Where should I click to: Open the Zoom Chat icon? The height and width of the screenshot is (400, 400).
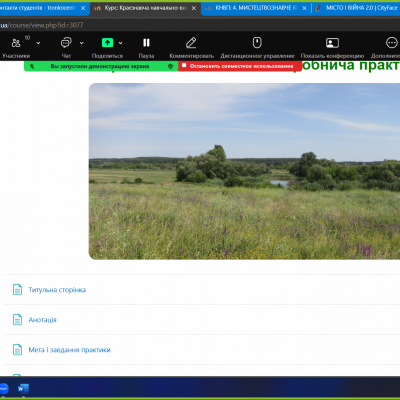click(66, 43)
